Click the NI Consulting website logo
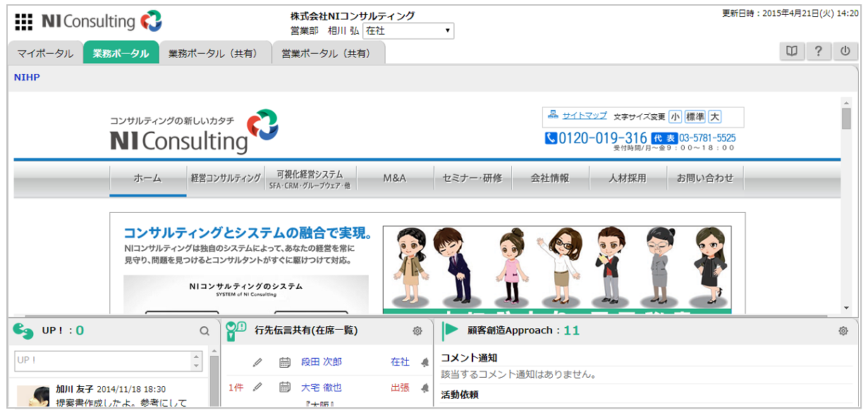The width and height of the screenshot is (868, 415). pyautogui.click(x=194, y=131)
